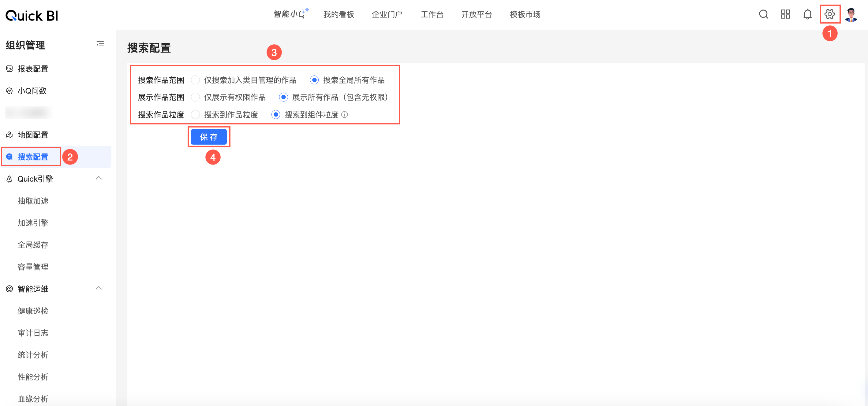This screenshot has width=868, height=406.
Task: Select 搜索到作品粒度 radio
Action: (196, 115)
